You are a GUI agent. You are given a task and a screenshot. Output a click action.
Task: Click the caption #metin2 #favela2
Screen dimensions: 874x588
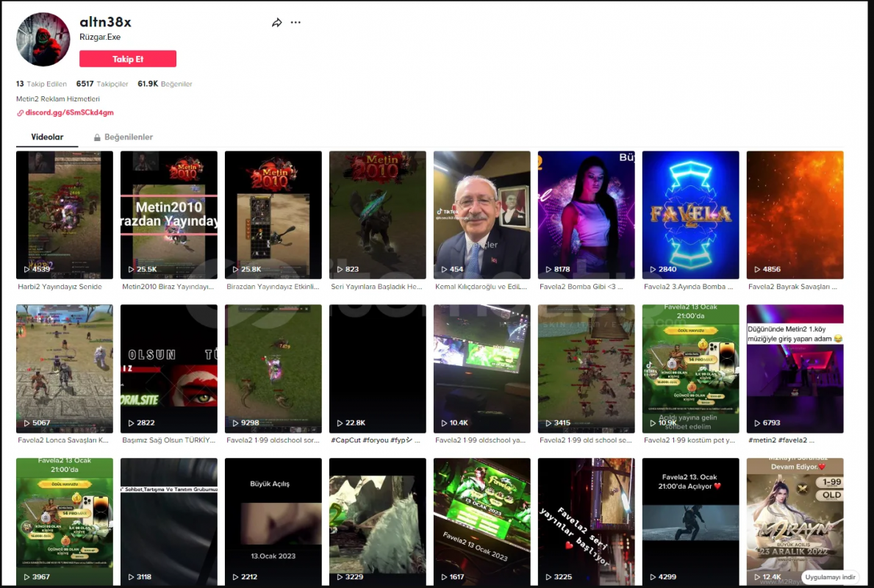(x=781, y=440)
